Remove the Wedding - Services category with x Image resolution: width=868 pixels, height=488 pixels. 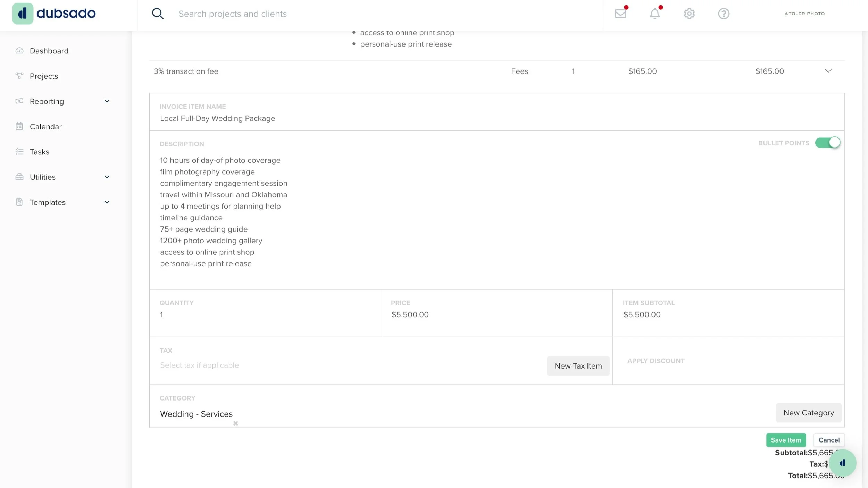coord(235,423)
